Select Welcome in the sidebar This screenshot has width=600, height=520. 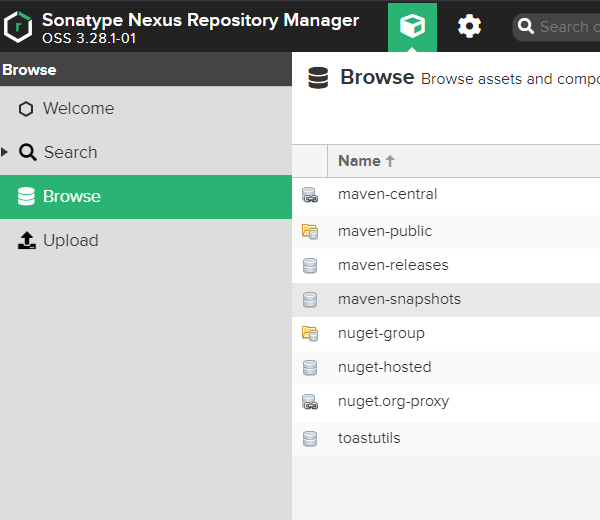pos(78,108)
